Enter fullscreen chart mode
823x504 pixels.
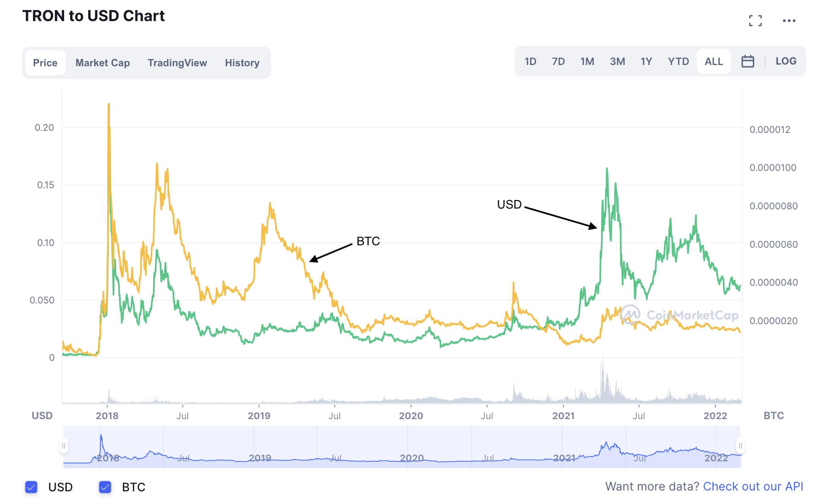[755, 21]
